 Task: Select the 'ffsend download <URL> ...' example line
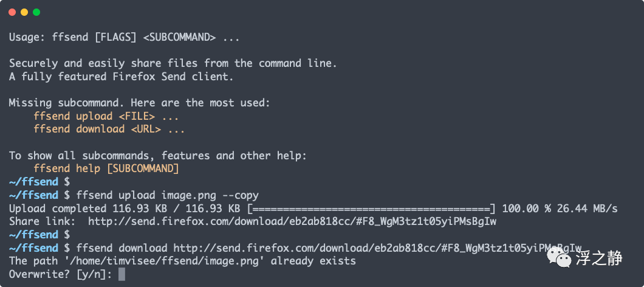pyautogui.click(x=109, y=129)
